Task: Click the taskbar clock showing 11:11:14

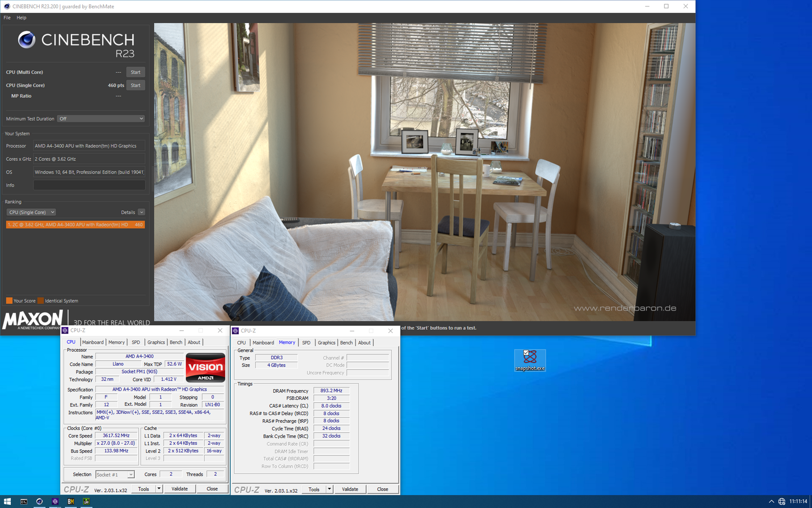Action: (x=798, y=501)
